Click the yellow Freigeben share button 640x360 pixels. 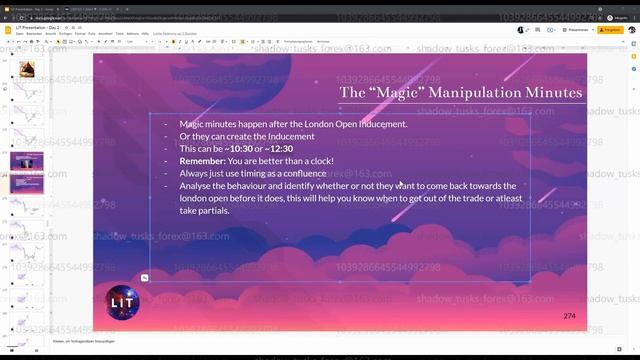pyautogui.click(x=611, y=30)
